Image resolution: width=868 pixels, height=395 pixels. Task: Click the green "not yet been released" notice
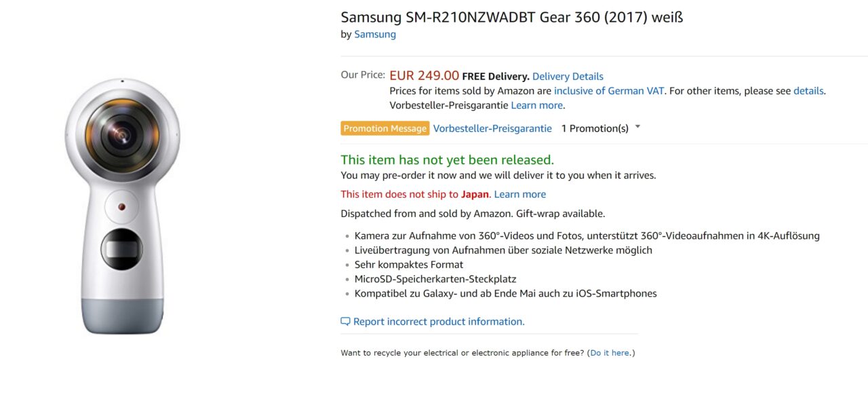(x=447, y=160)
